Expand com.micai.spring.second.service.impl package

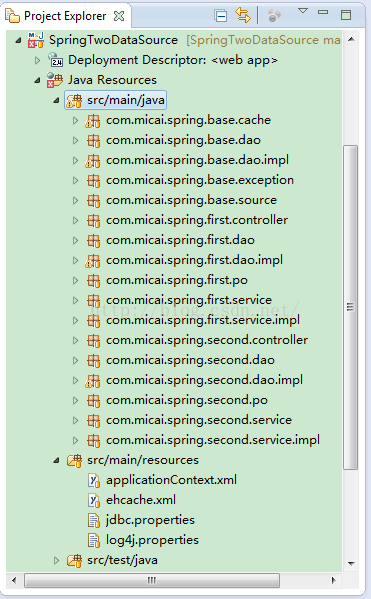76,440
